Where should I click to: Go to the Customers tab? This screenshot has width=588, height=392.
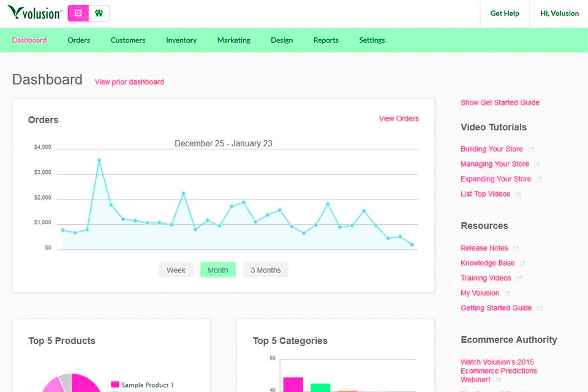(x=128, y=40)
